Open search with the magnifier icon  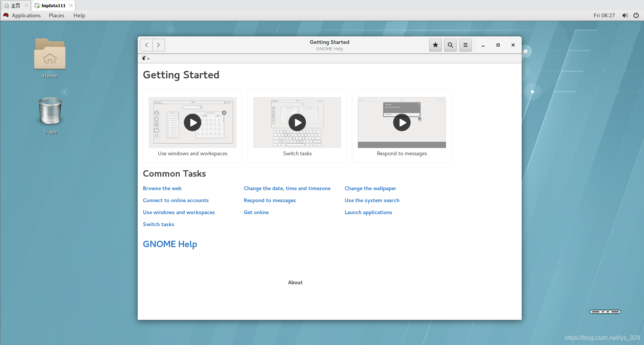[450, 45]
